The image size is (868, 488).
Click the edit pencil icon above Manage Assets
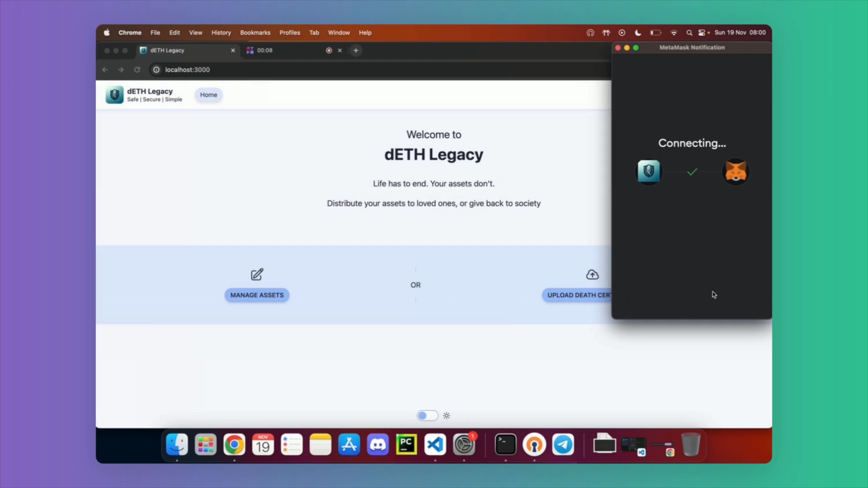(x=257, y=274)
